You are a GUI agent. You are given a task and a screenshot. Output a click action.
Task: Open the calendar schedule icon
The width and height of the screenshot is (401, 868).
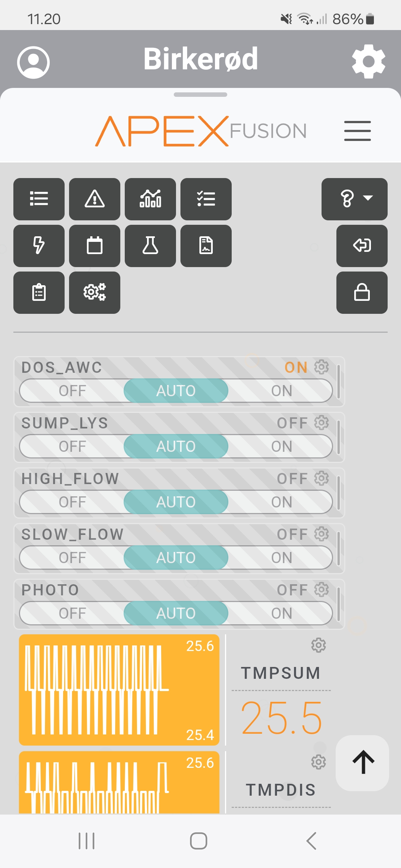click(95, 246)
